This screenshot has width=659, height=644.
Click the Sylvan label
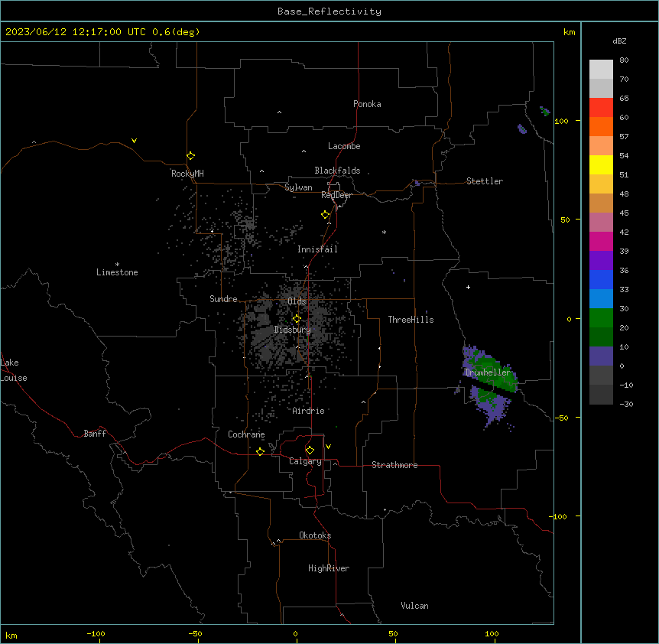tap(298, 187)
